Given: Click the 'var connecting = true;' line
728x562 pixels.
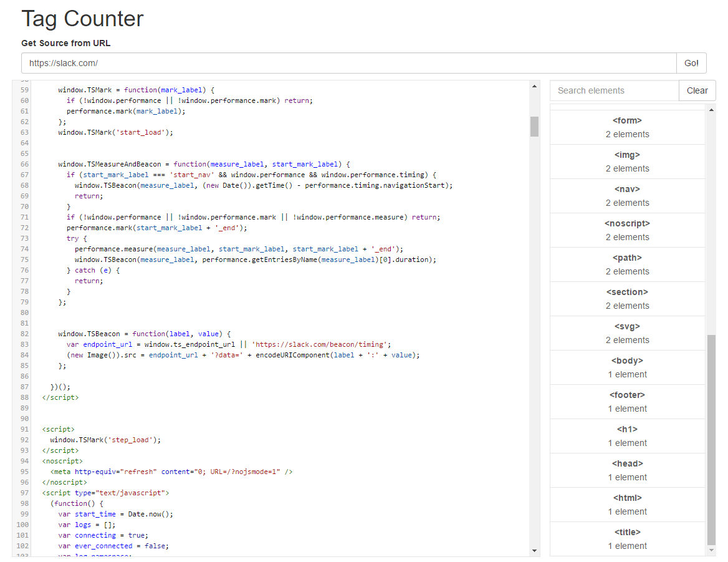Looking at the screenshot, I should [x=103, y=536].
